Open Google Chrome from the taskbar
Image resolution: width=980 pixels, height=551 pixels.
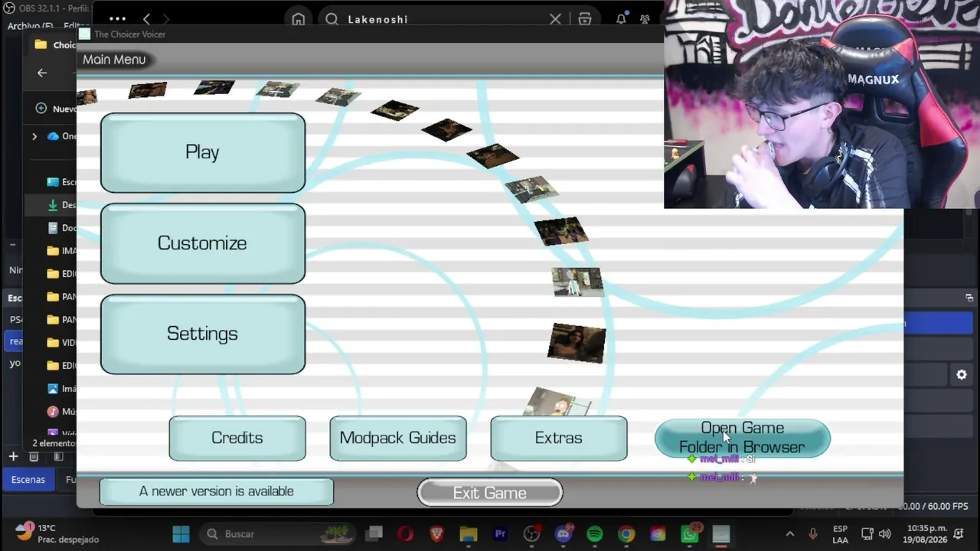(626, 533)
